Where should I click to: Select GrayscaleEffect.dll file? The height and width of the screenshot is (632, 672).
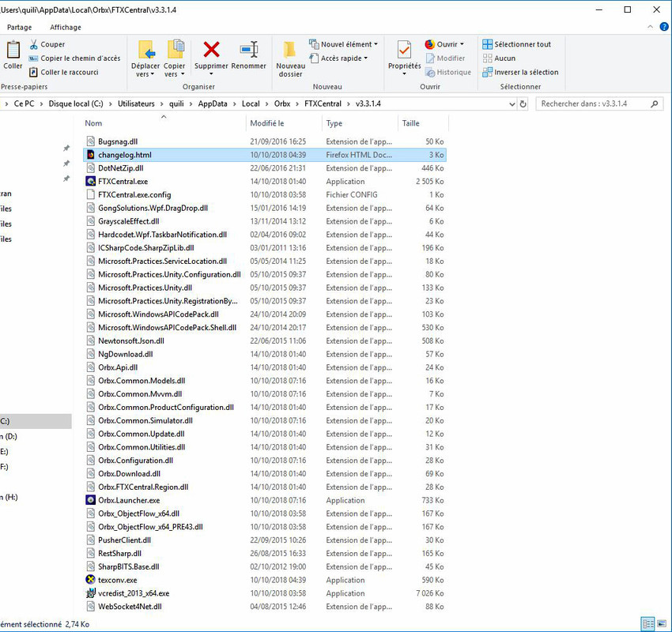[129, 221]
